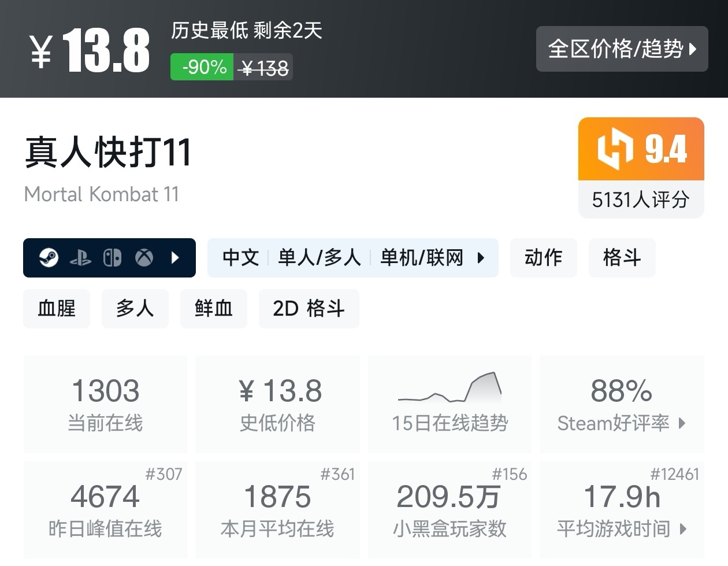The width and height of the screenshot is (728, 566).
Task: Click the 史低价格 stat card
Action: [x=278, y=404]
